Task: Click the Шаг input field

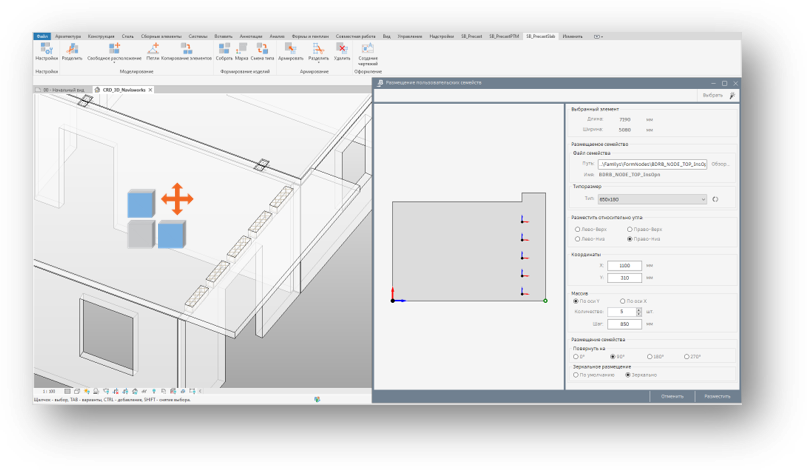Action: (624, 324)
